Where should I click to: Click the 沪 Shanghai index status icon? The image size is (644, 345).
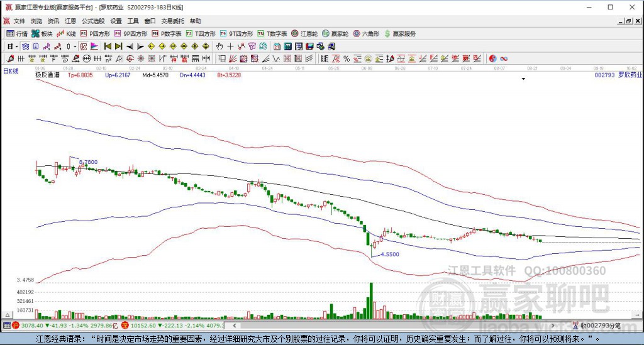pos(16,326)
